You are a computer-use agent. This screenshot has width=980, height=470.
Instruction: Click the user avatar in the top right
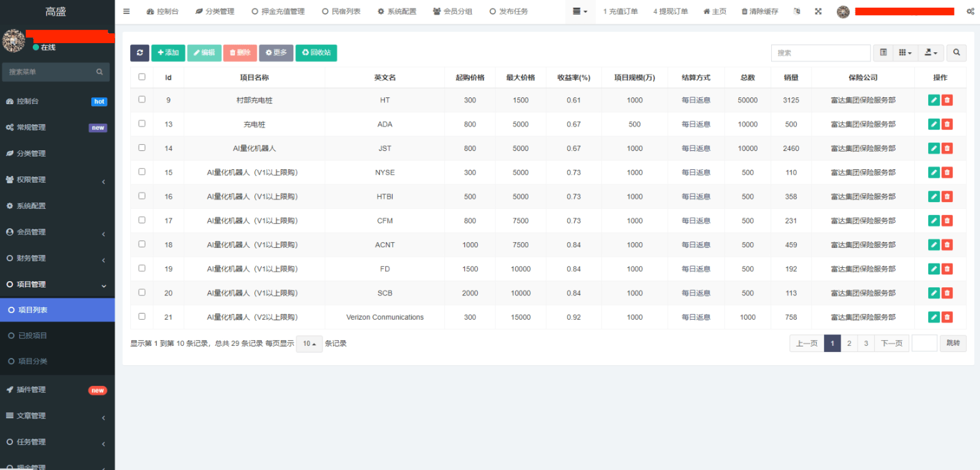(x=843, y=11)
